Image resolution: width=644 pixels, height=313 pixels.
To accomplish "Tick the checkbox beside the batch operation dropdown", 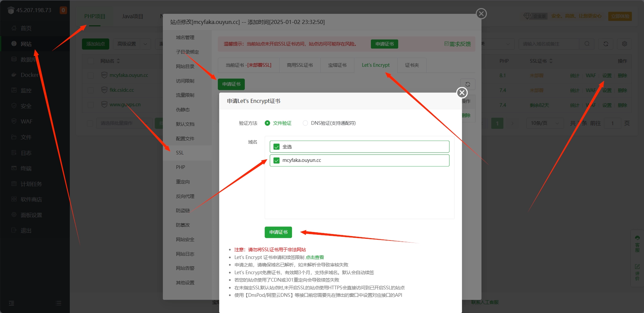I will tap(90, 123).
